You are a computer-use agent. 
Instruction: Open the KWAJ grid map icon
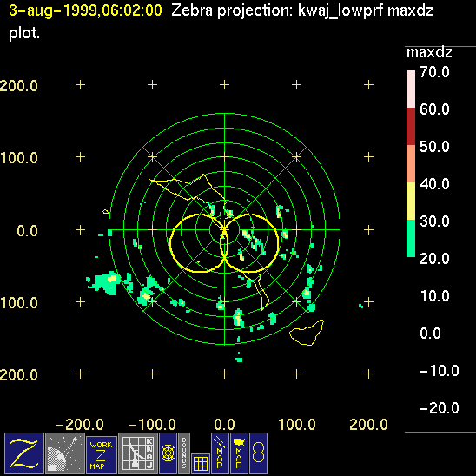[x=138, y=453]
